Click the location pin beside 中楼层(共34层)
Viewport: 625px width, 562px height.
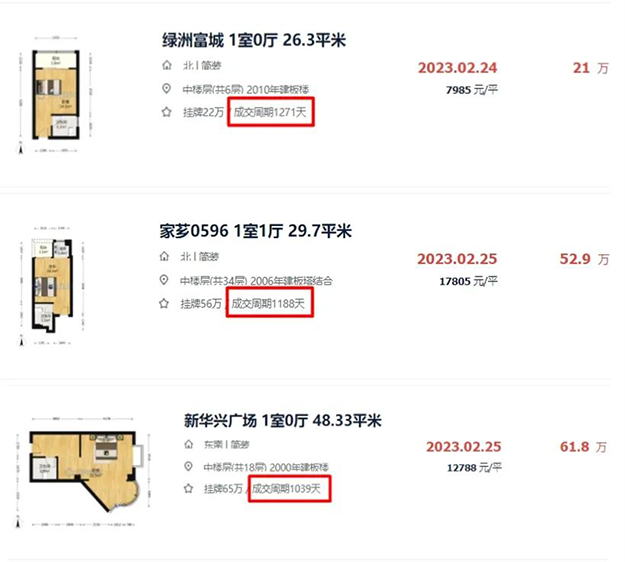coord(165,280)
